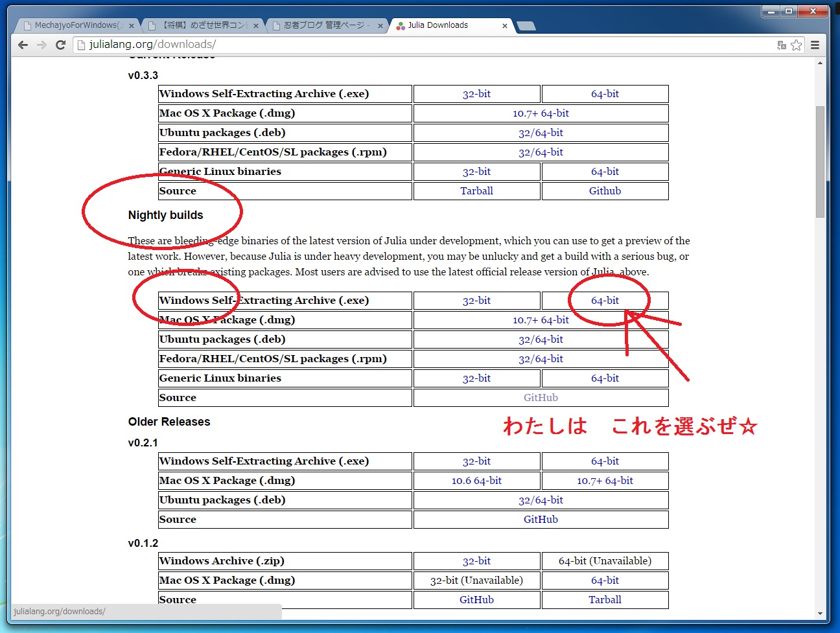Get v0.3.3 Generic Linux 64-bit binaries
840x633 pixels.
coord(605,172)
